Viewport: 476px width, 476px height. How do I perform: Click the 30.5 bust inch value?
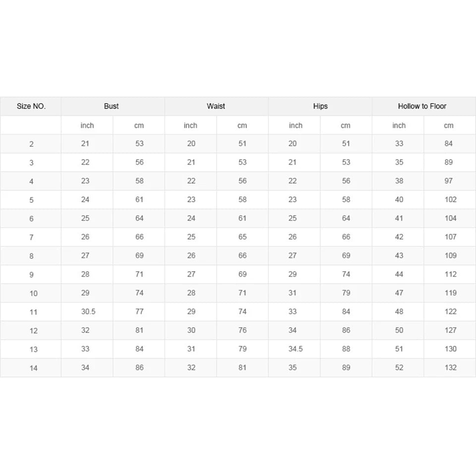88,312
